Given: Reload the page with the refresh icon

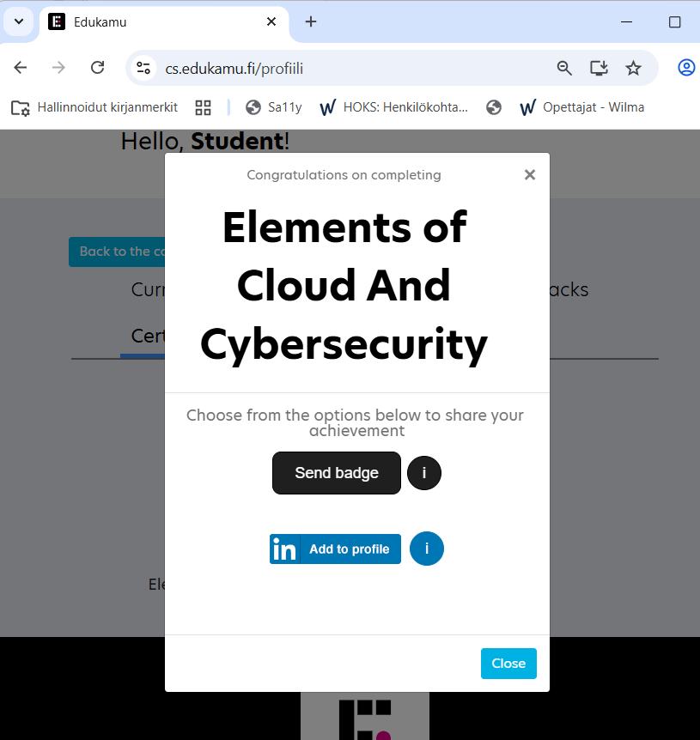Looking at the screenshot, I should click(x=98, y=68).
